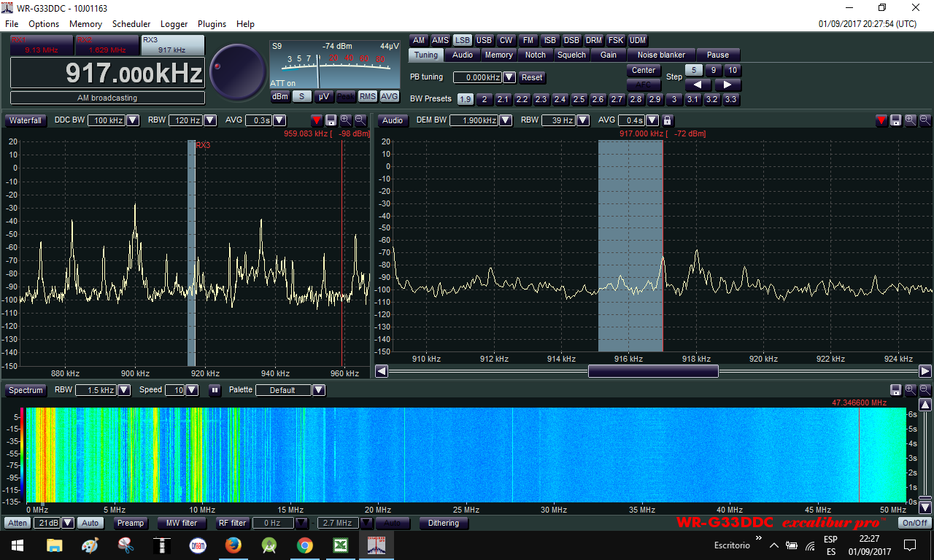This screenshot has width=934, height=560.
Task: Switch to the Noise blanker tab
Action: (661, 55)
